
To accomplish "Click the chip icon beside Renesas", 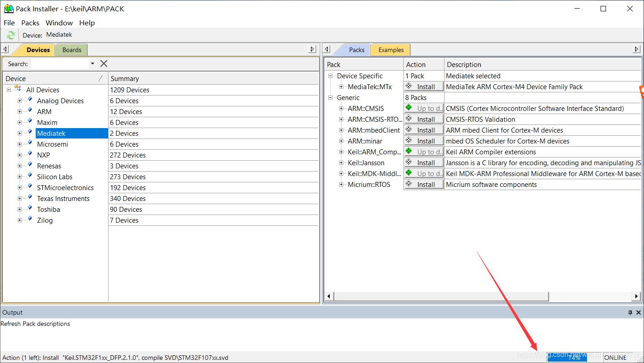I will tap(29, 165).
